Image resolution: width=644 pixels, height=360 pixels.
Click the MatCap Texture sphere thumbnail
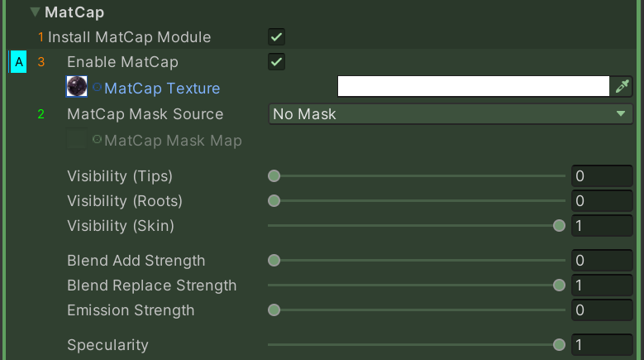point(77,87)
